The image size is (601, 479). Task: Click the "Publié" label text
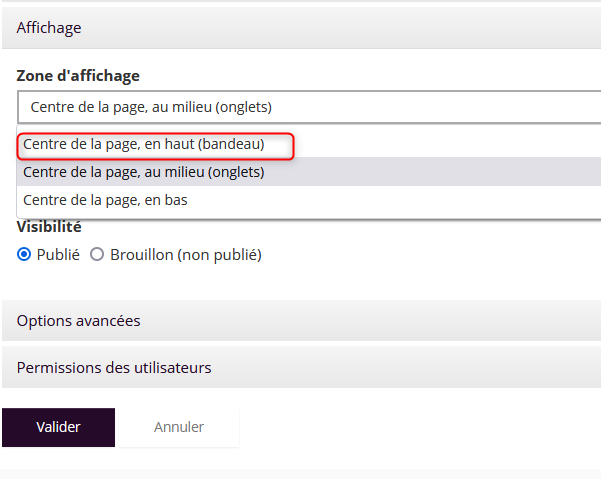[x=58, y=255]
